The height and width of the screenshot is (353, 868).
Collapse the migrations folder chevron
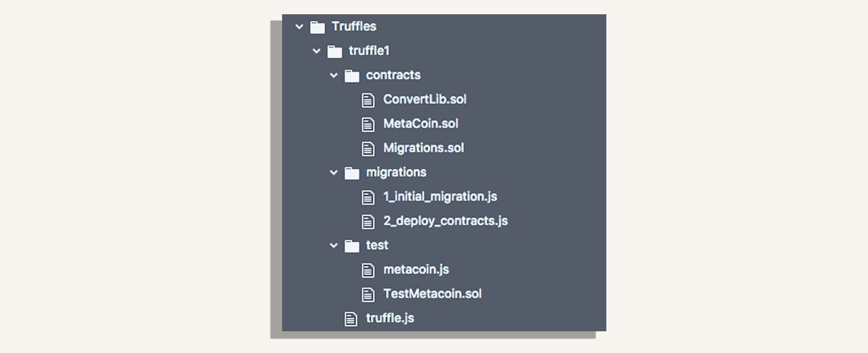click(334, 173)
